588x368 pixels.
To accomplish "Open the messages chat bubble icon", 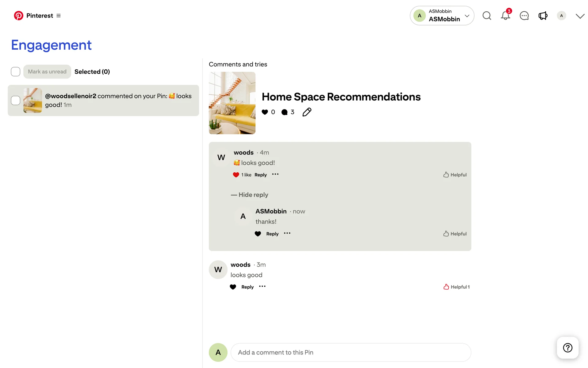I will pos(524,16).
